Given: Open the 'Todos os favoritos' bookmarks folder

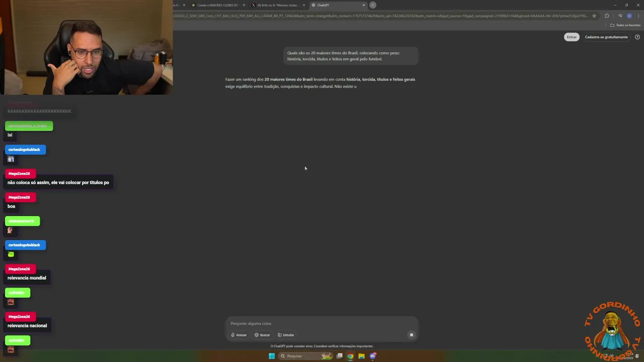Looking at the screenshot, I should click(625, 25).
